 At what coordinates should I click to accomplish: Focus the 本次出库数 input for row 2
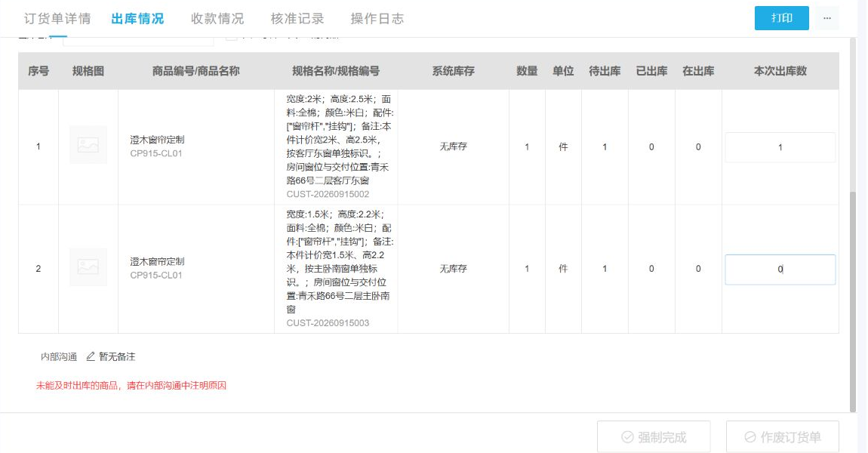tap(780, 269)
